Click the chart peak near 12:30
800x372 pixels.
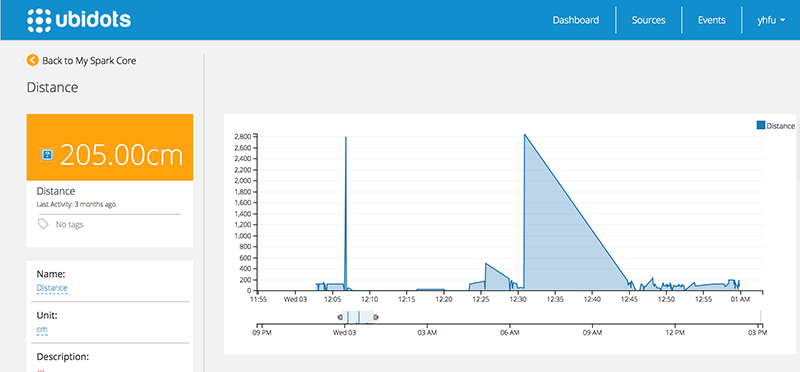[524, 135]
